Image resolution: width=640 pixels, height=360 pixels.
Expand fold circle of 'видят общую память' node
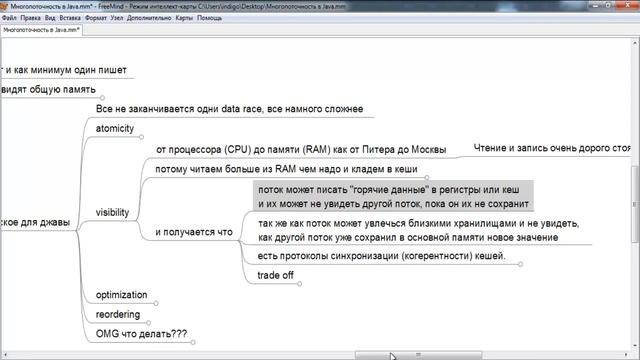point(102,98)
